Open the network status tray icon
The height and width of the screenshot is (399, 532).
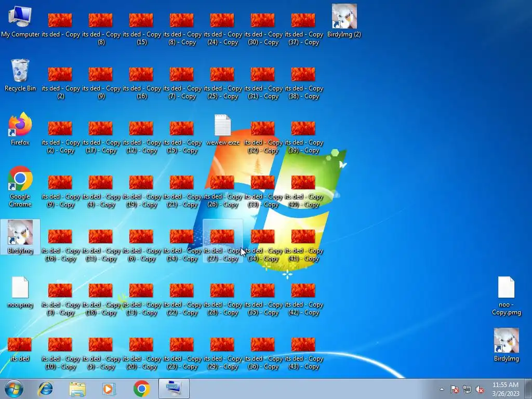pyautogui.click(x=467, y=389)
